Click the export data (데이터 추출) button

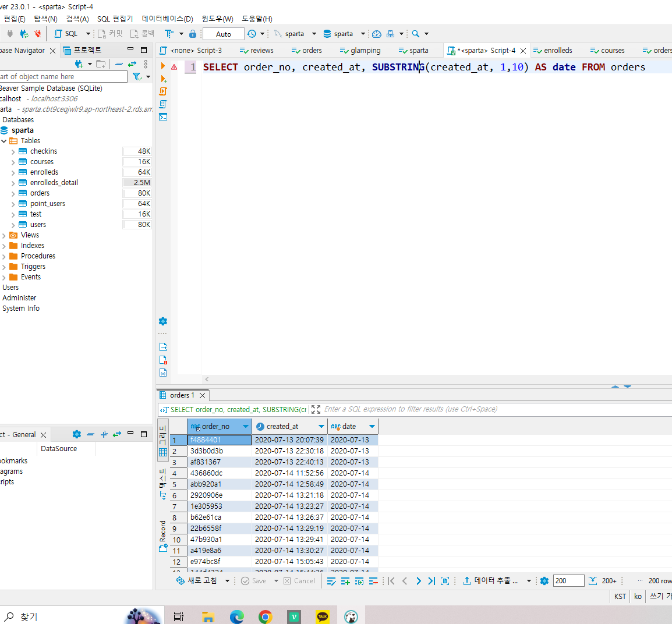coord(491,581)
